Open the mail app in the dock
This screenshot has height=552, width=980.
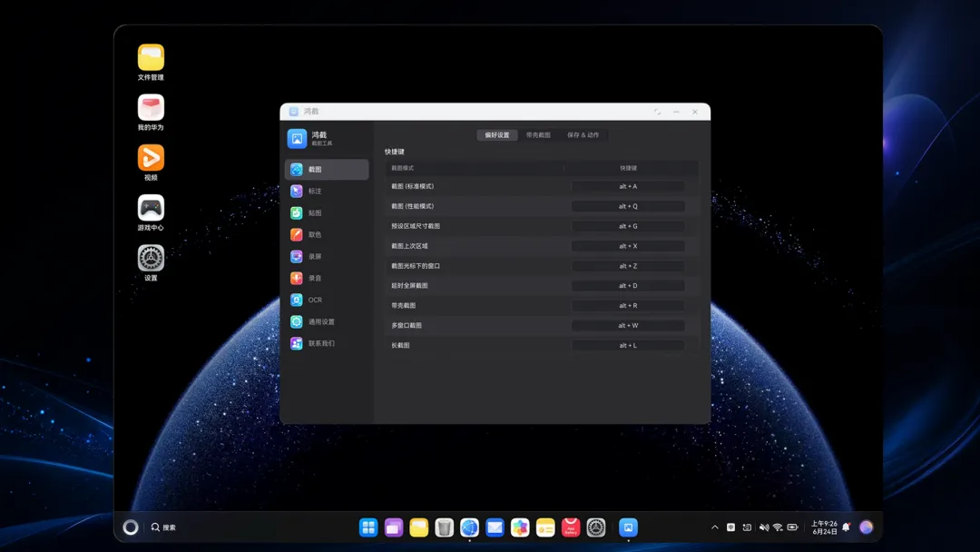point(495,527)
